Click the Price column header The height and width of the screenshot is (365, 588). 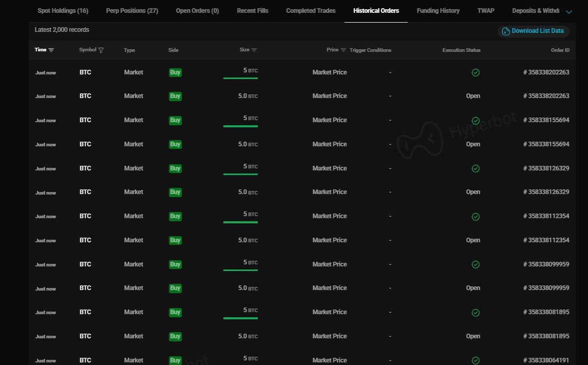pyautogui.click(x=333, y=50)
